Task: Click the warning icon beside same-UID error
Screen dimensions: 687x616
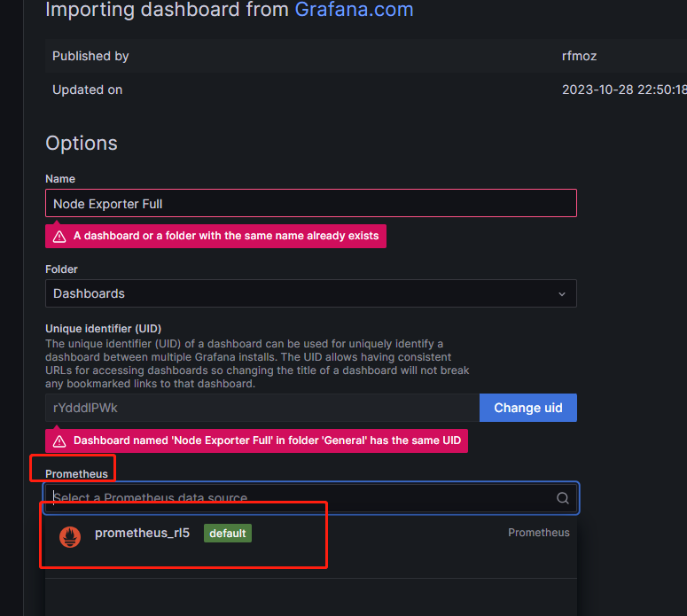Action: (59, 441)
